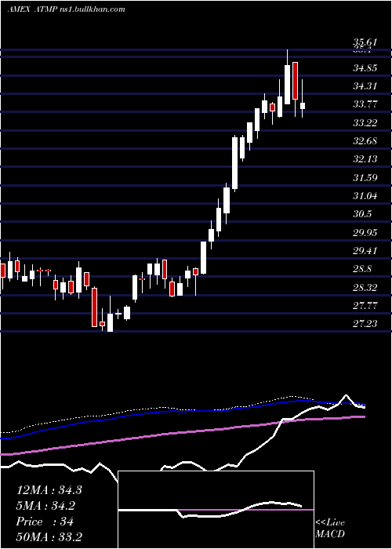Select the 32.13 price level label
The width and height of the screenshot is (392, 549).
click(365, 159)
